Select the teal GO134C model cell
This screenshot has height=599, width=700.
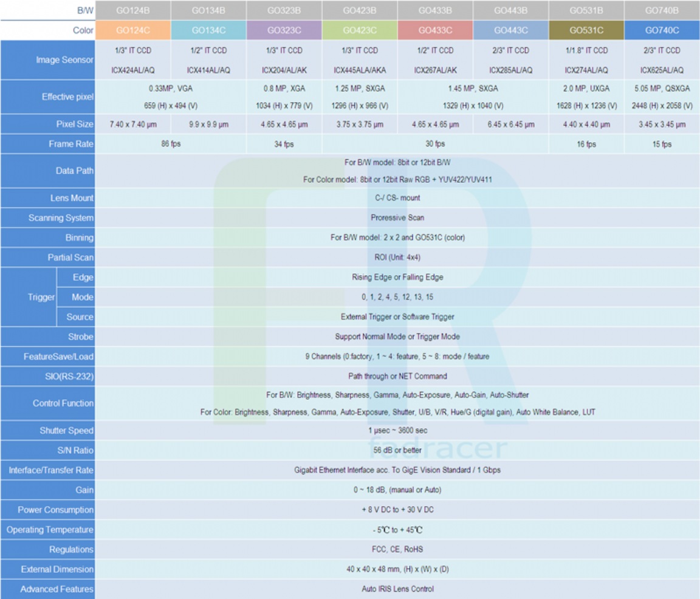[208, 30]
